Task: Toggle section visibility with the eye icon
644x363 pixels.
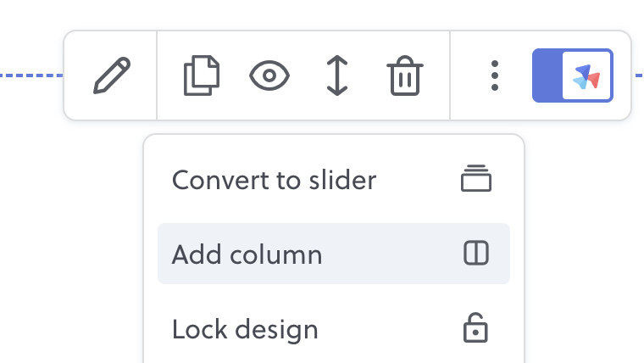Action: tap(269, 75)
